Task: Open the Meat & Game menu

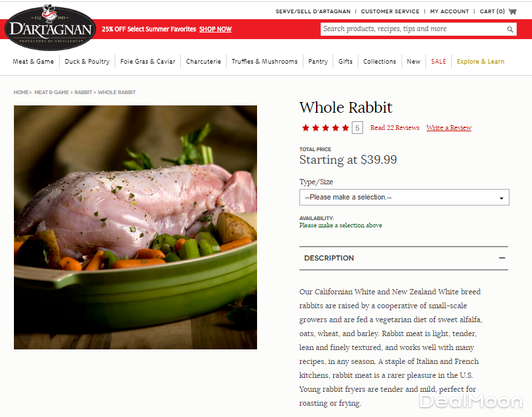Action: pos(33,62)
